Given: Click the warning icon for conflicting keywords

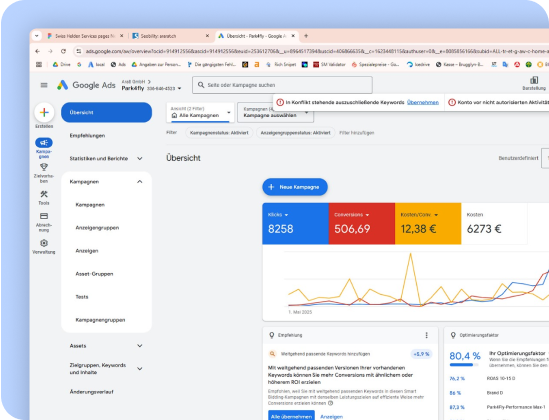Looking at the screenshot, I should coord(280,102).
